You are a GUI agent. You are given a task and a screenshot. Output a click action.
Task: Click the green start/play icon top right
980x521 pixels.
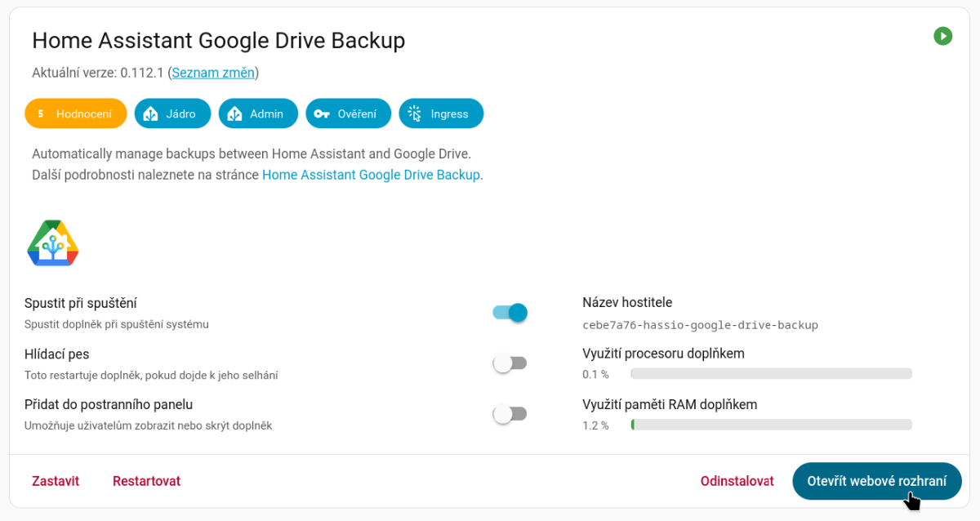(943, 36)
